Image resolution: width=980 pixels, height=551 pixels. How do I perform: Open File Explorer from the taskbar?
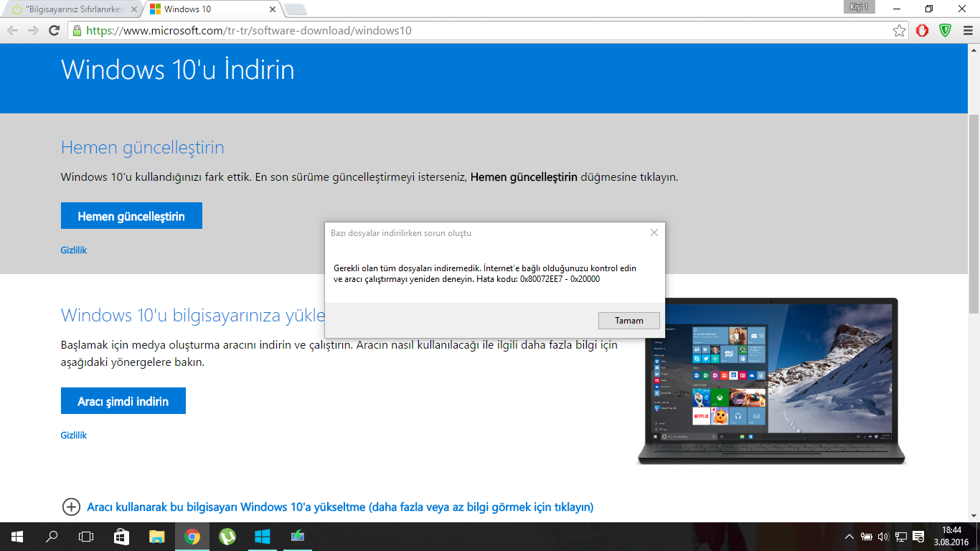[x=156, y=537]
